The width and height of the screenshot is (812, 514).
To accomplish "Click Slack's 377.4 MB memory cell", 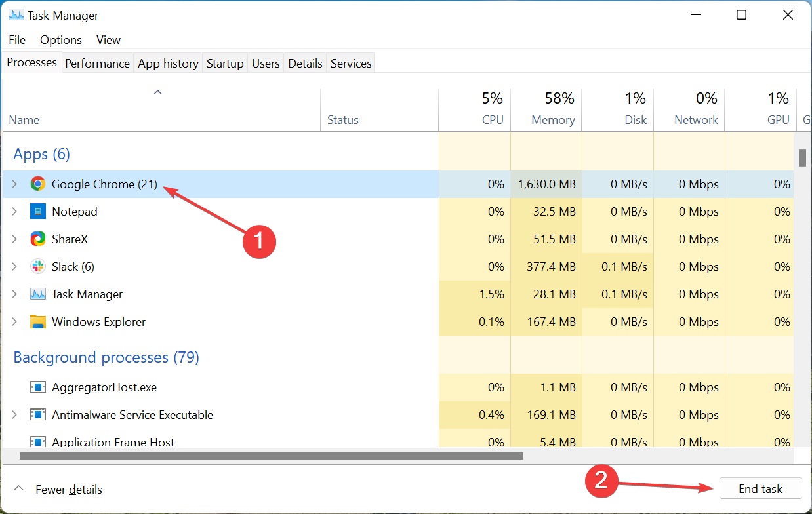I will click(546, 267).
